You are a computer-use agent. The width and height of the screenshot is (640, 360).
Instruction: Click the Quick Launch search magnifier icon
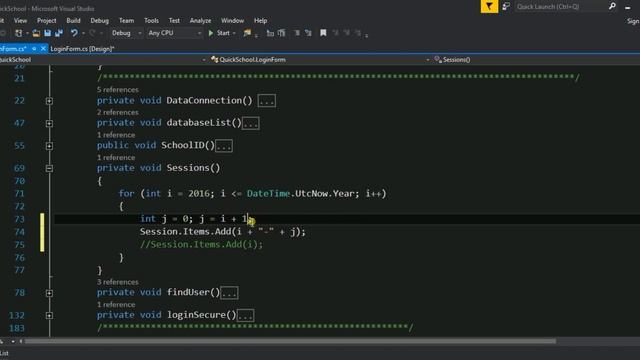pyautogui.click(x=612, y=6)
